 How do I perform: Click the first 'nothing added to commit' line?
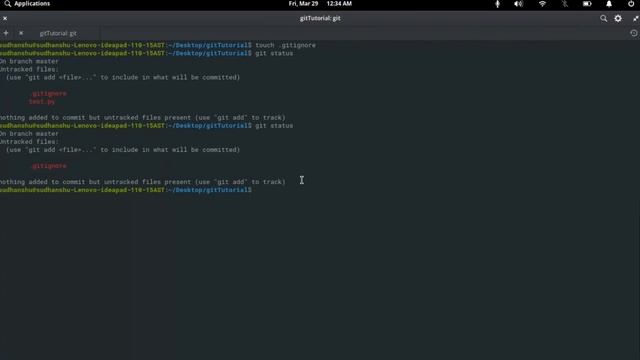[x=142, y=118]
